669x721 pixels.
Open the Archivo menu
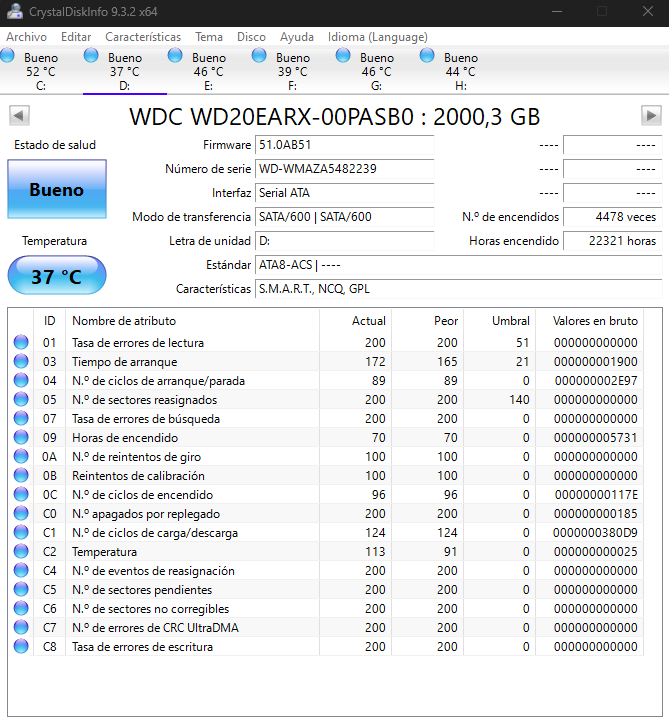tap(26, 37)
